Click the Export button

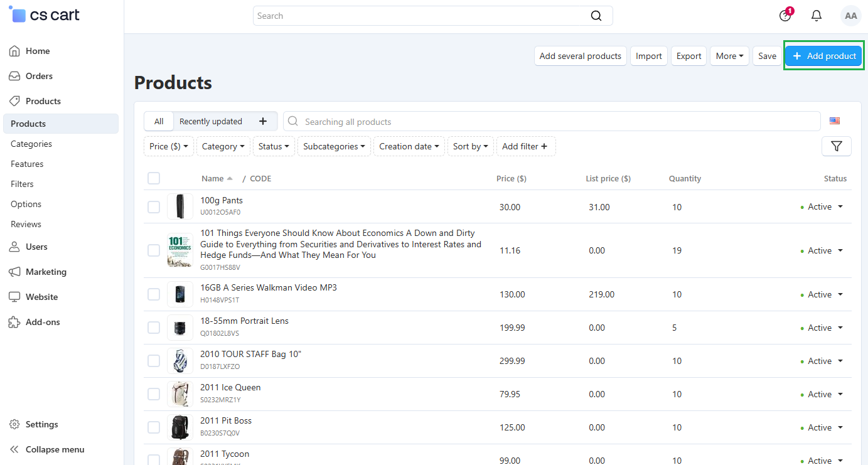[689, 56]
